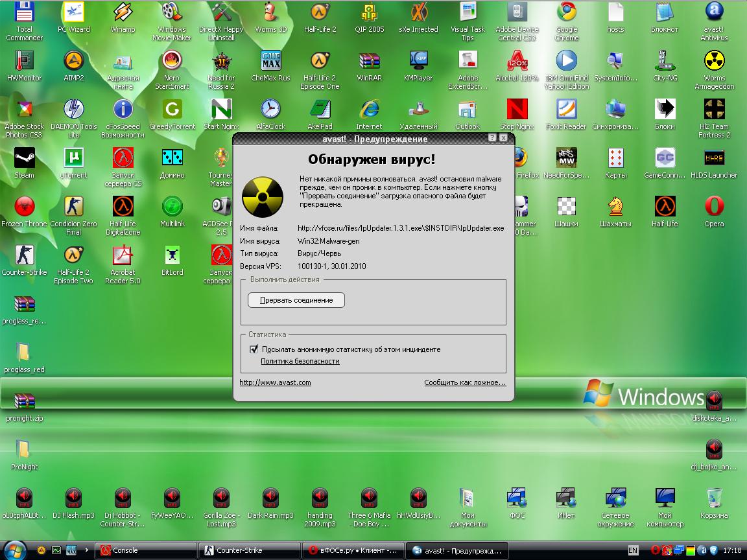Launch the Opera browser desktop icon
Viewport: 747px width, 560px height.
(714, 207)
